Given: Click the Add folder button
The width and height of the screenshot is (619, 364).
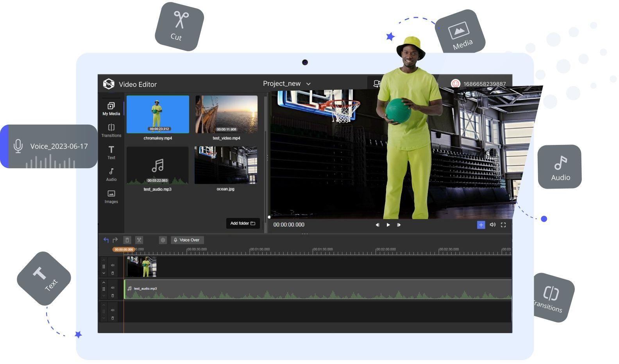Looking at the screenshot, I should [243, 223].
